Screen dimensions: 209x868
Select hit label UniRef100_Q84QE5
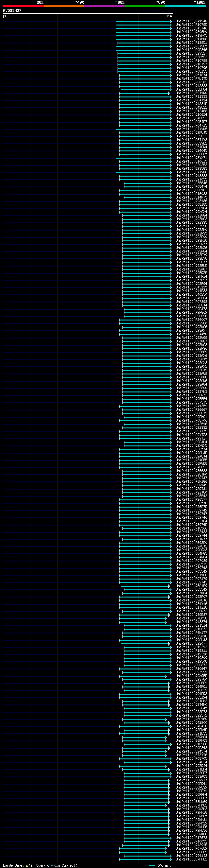(191, 460)
